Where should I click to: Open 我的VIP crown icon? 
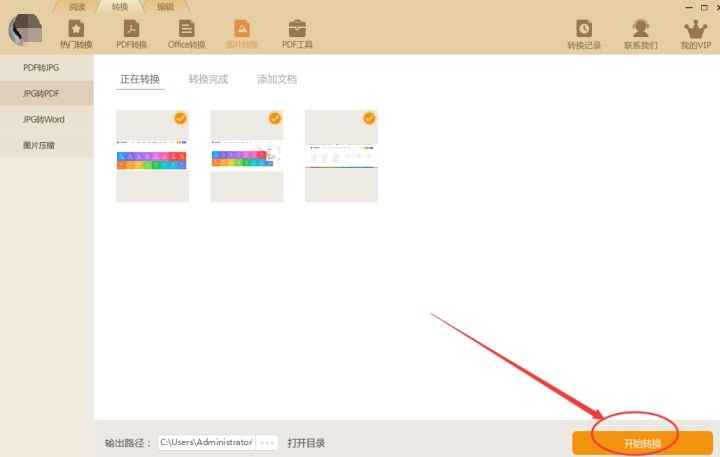coord(696,34)
